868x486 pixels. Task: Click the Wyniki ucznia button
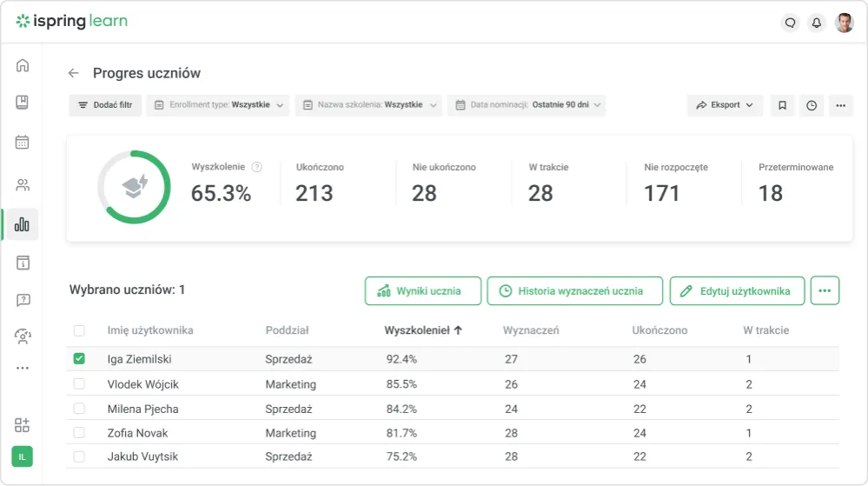click(x=422, y=291)
